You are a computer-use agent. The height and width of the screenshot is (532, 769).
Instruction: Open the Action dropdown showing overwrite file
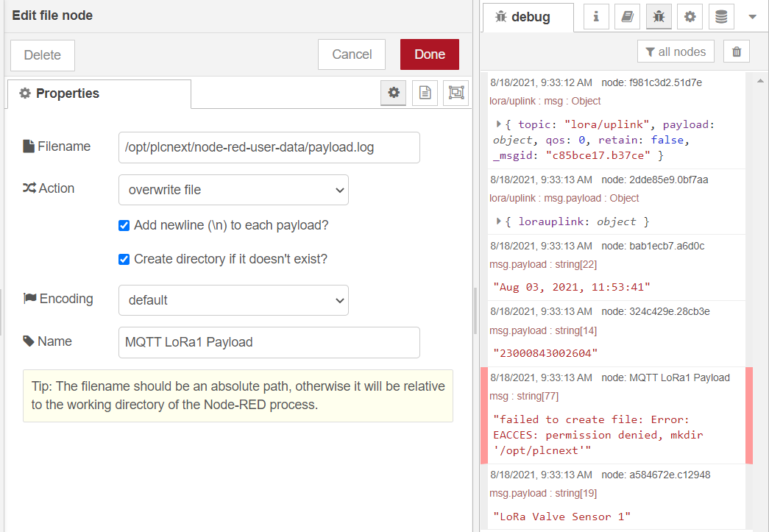[x=233, y=190]
